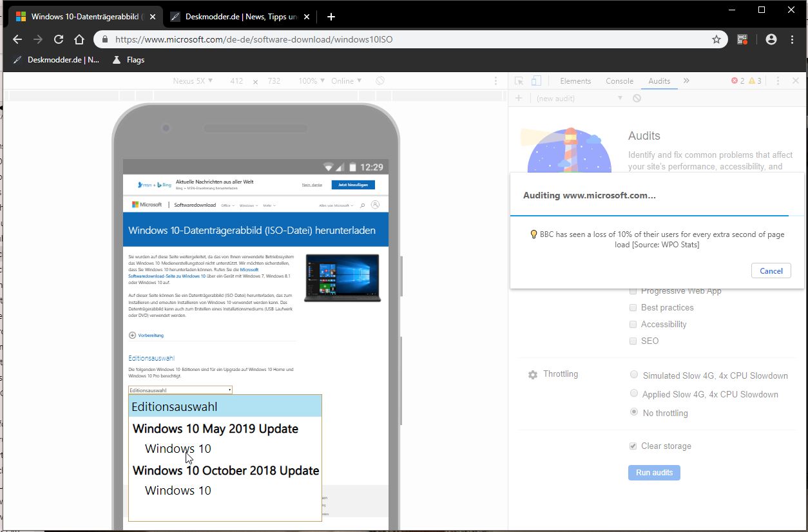Select Applied Slow 4G throttling option
This screenshot has width=808, height=532.
click(x=634, y=394)
